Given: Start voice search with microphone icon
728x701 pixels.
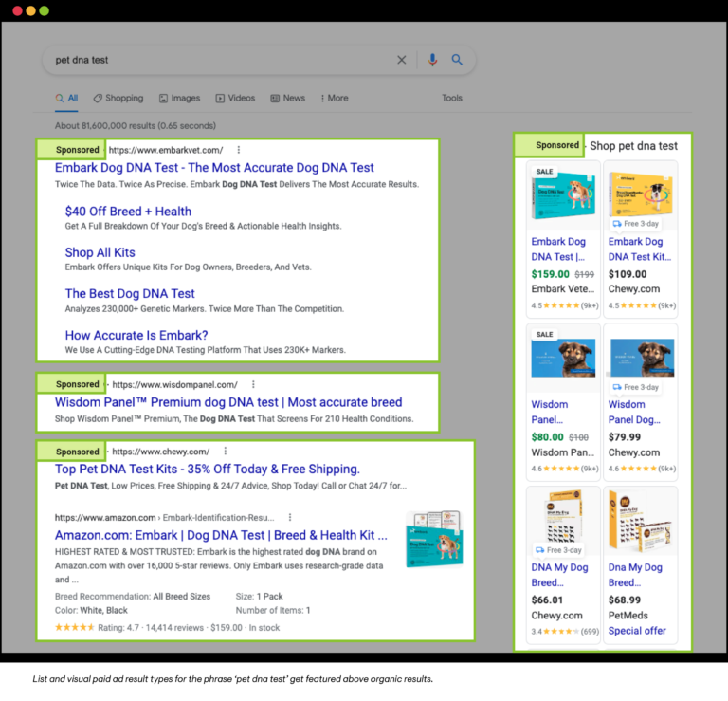Looking at the screenshot, I should point(432,60).
